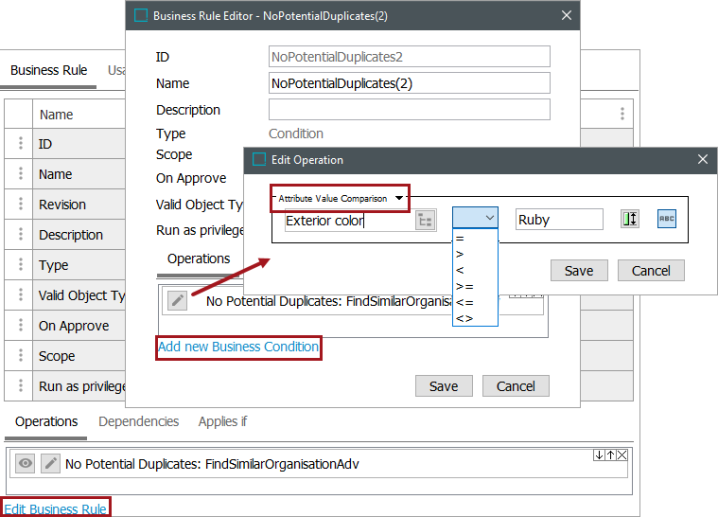
Task: Click the drag handle dots of Run as privileged row
Action: point(21,386)
